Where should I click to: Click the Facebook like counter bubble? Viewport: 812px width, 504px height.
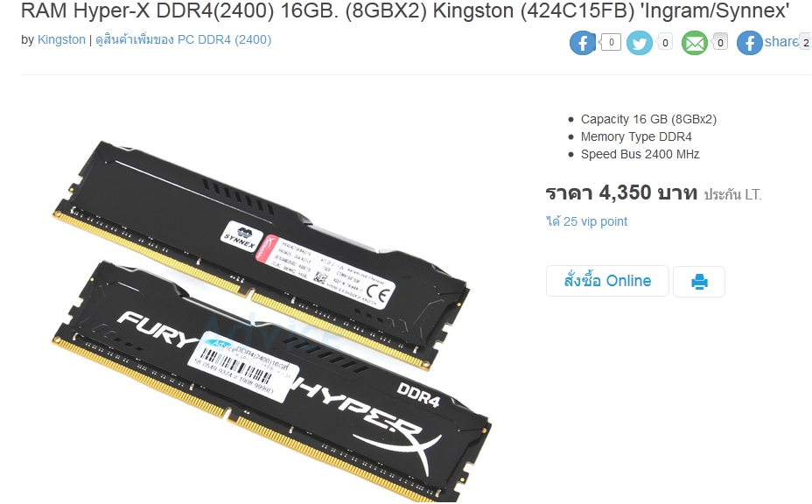[x=611, y=42]
